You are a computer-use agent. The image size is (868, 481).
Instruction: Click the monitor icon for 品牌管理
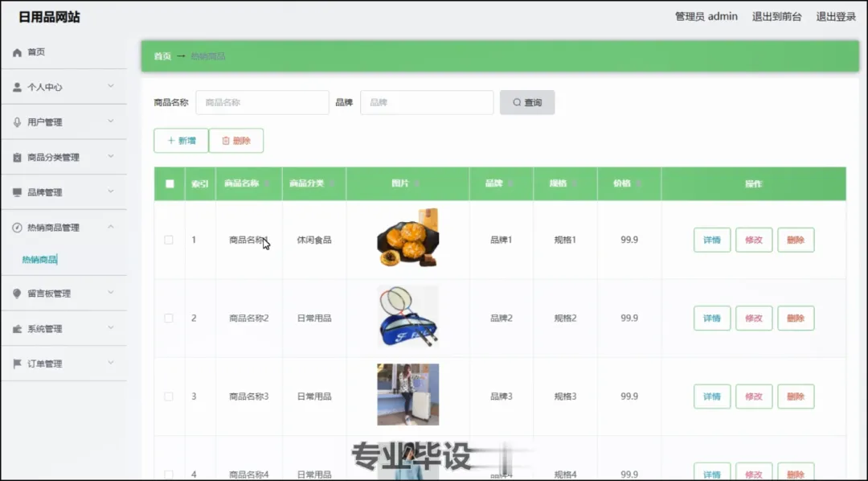click(17, 192)
